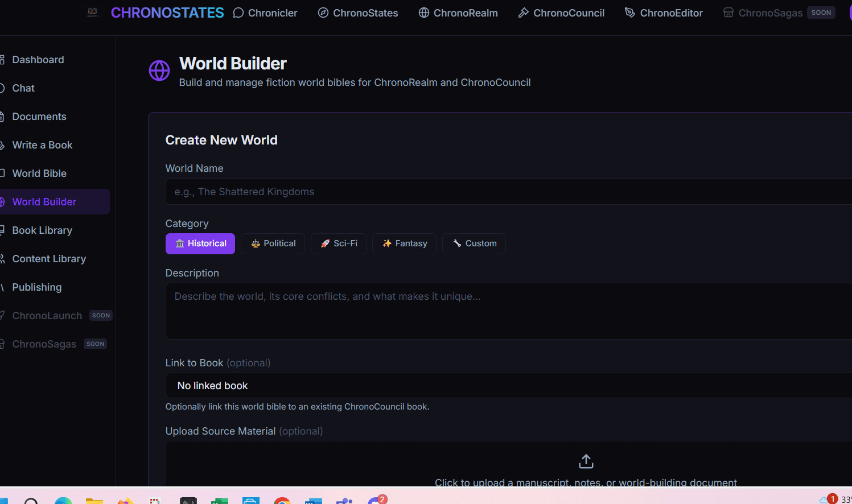The image size is (852, 504).
Task: Click the upload arrow icon
Action: pos(586,461)
